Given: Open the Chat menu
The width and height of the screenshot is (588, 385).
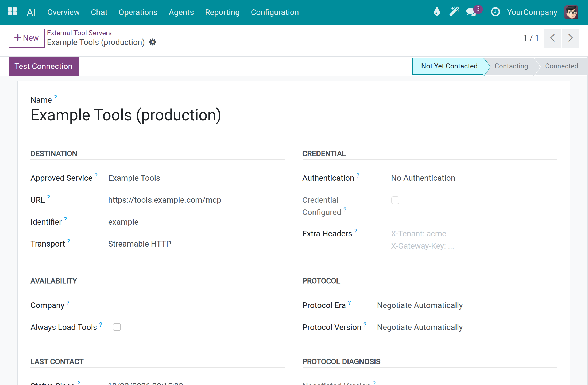Looking at the screenshot, I should click(99, 12).
